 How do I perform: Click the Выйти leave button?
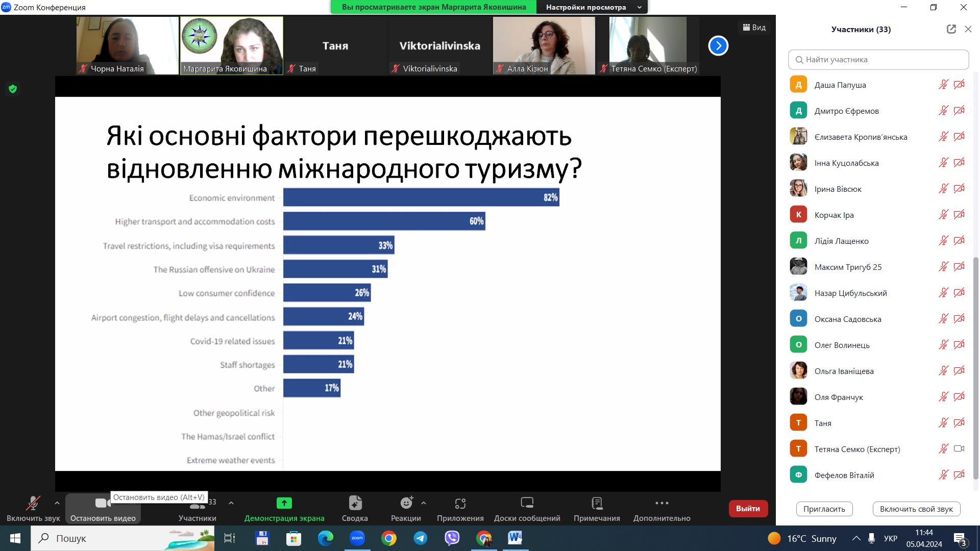click(x=748, y=509)
